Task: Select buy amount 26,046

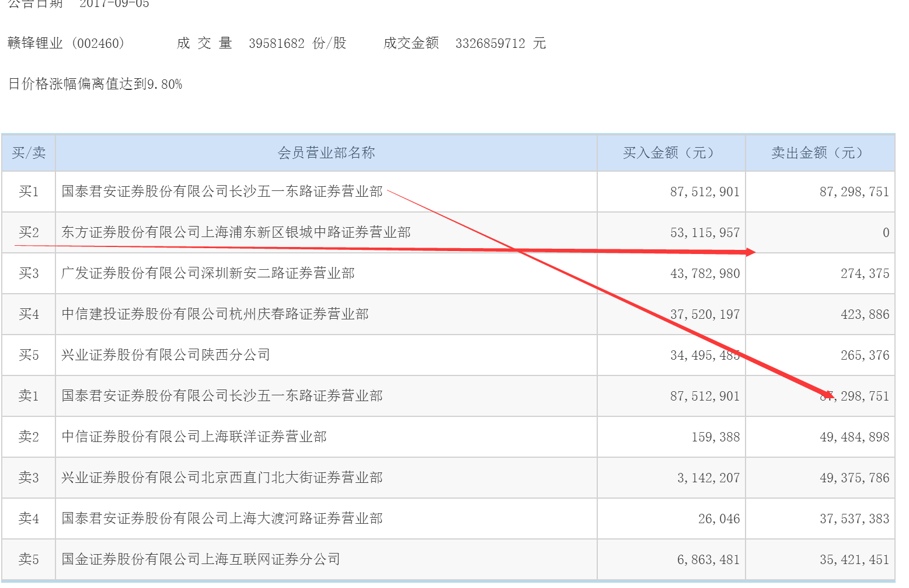Action: point(719,519)
